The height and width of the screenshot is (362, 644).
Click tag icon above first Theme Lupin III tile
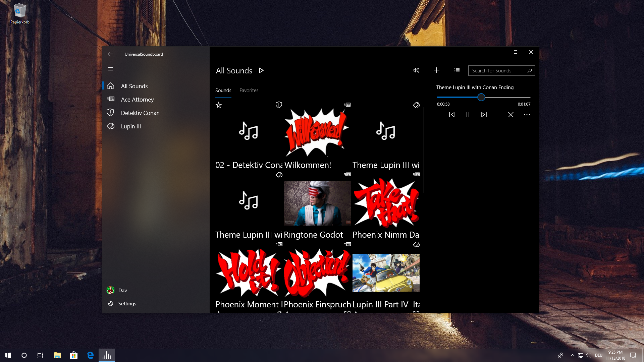[x=416, y=105]
